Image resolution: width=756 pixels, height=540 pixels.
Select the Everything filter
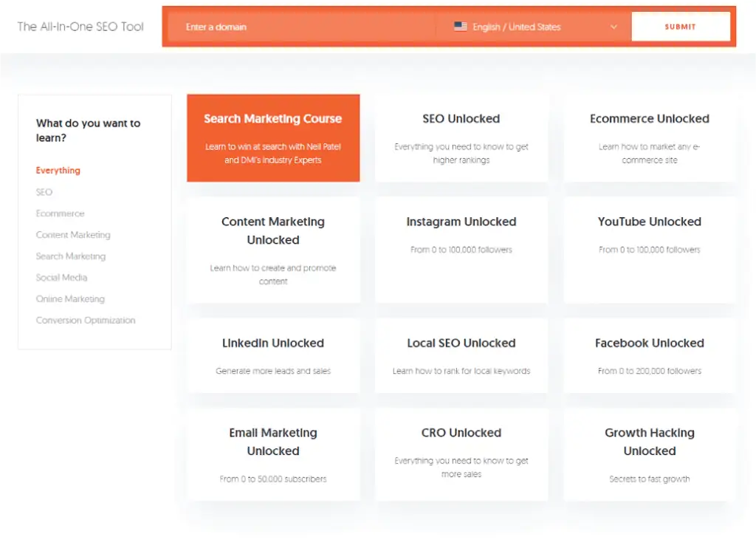(x=58, y=170)
